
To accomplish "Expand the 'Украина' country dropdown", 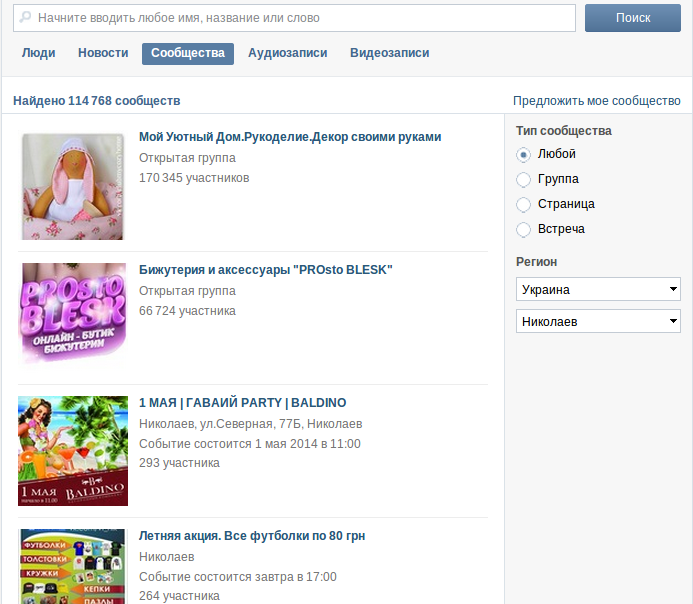I will 598,290.
